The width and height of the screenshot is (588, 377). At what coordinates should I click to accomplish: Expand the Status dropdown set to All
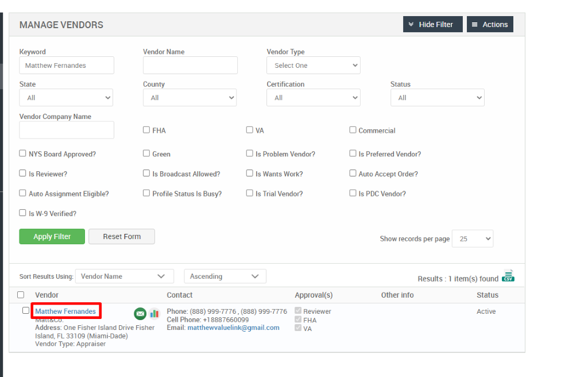click(438, 97)
